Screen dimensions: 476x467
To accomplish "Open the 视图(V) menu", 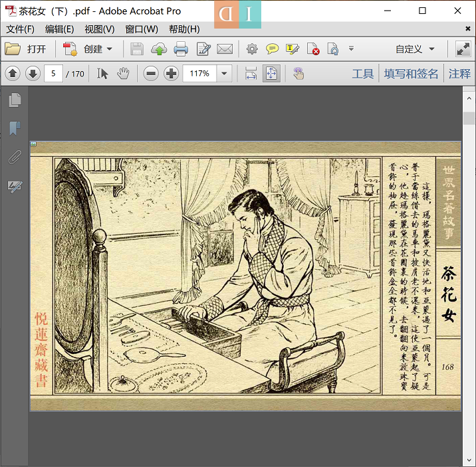I will point(100,29).
